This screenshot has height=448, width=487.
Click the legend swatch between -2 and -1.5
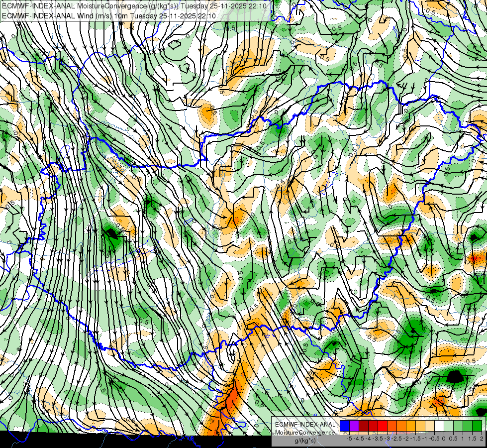point(411,426)
